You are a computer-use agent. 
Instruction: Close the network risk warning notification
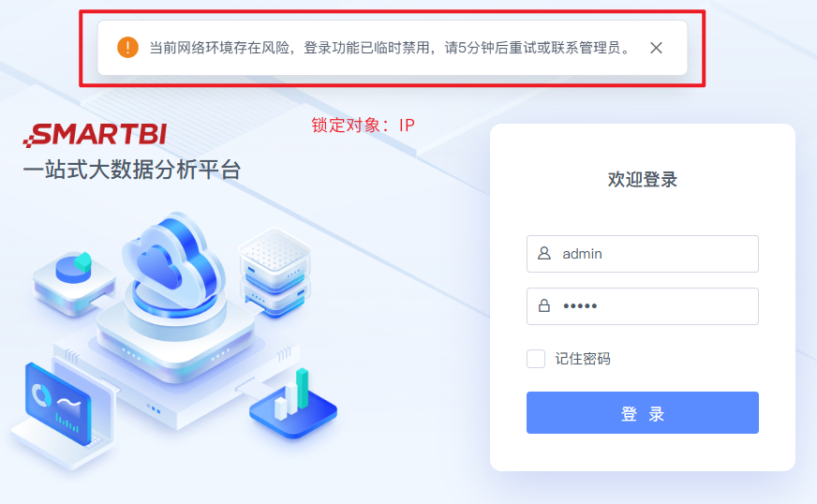pyautogui.click(x=656, y=48)
